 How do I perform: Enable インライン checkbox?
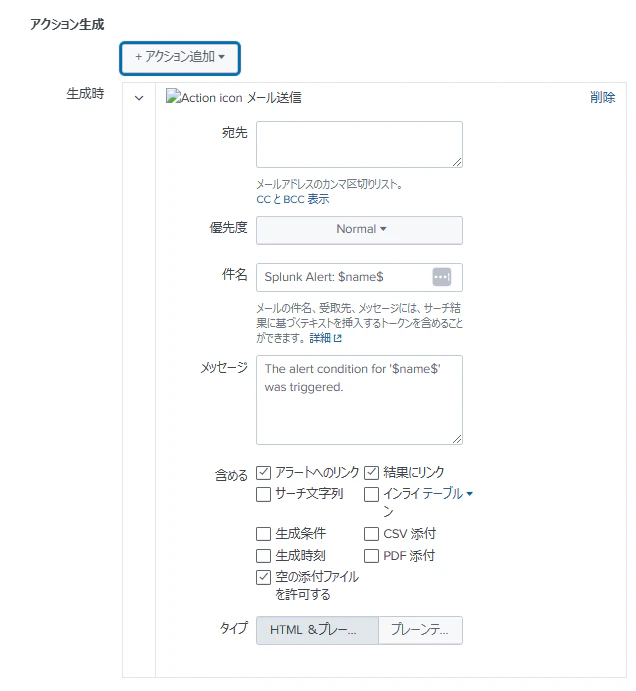(371, 494)
